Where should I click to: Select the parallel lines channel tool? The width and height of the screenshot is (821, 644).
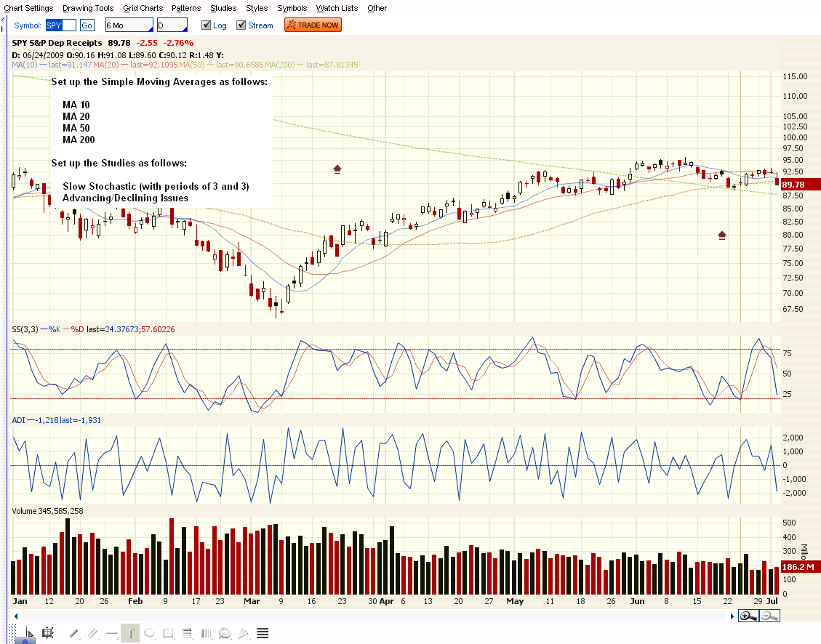[92, 634]
